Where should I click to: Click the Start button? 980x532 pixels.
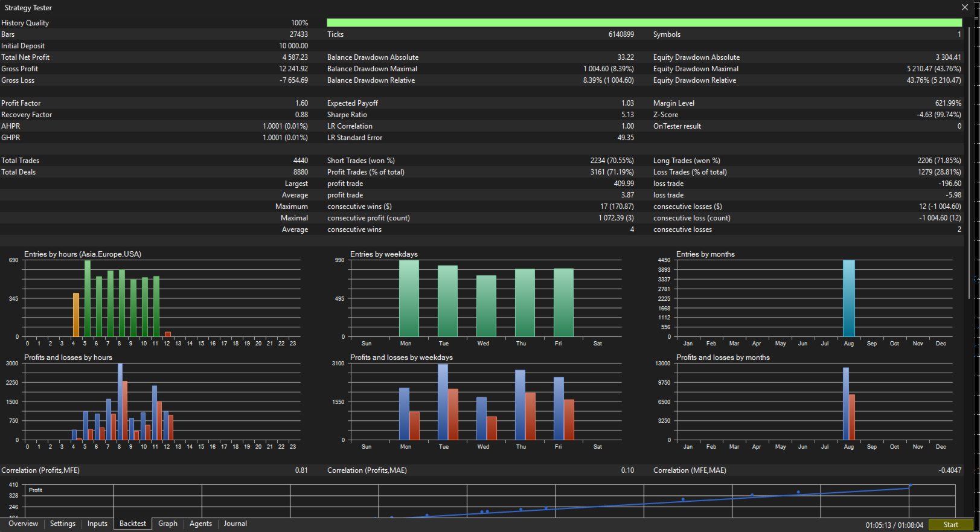951,525
